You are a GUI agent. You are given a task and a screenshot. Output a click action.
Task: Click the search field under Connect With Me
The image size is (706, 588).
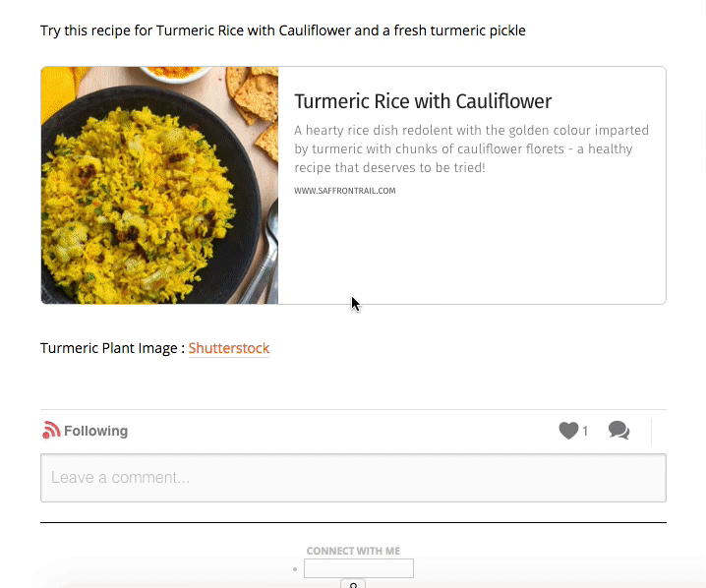click(358, 568)
